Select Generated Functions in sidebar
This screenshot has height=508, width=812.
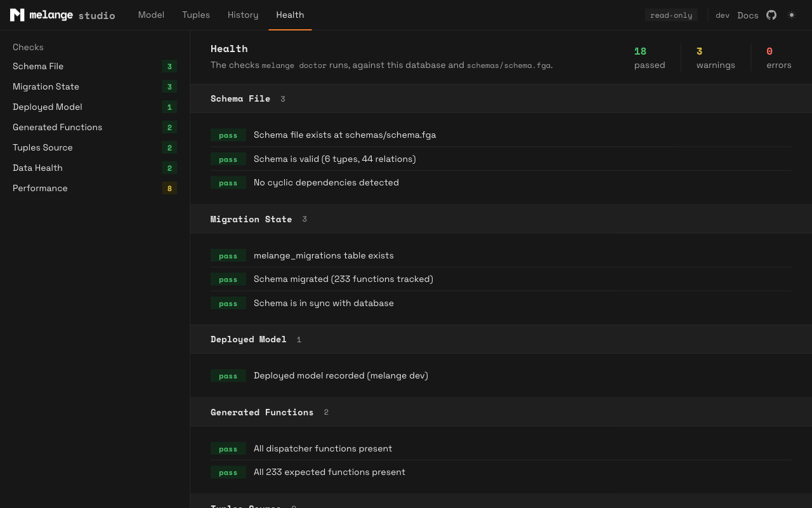95,127
